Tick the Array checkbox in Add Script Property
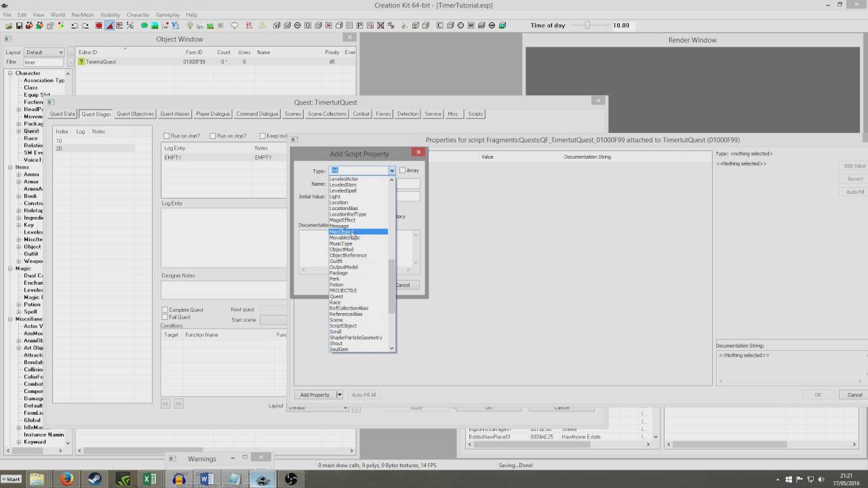Viewport: 868px width, 488px height. click(x=403, y=171)
